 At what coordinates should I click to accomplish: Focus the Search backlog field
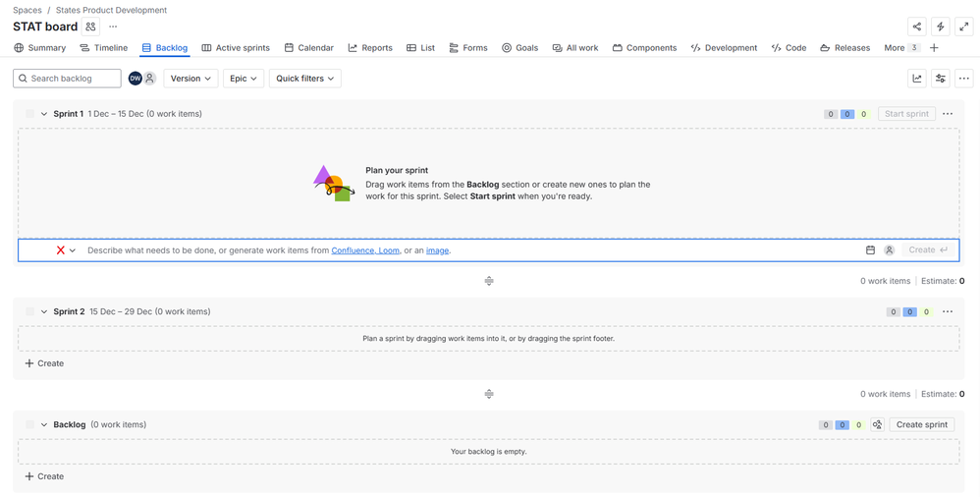[67, 79]
